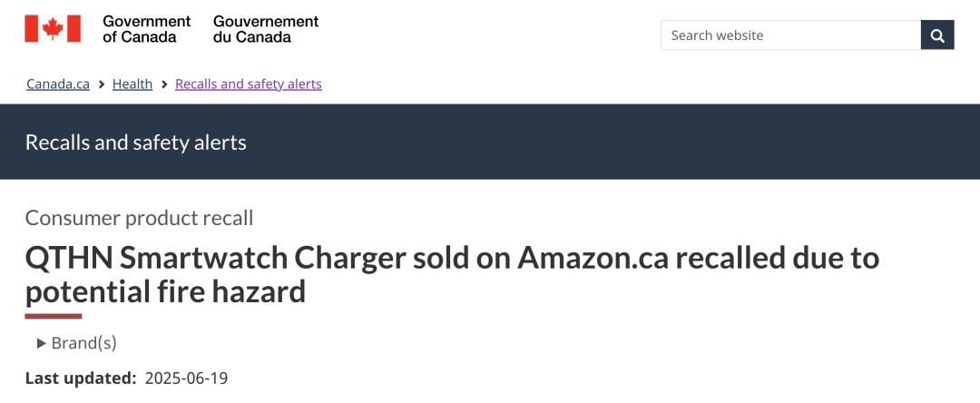Click the Last updated label
Screen dimensions: 980x403
click(x=81, y=378)
